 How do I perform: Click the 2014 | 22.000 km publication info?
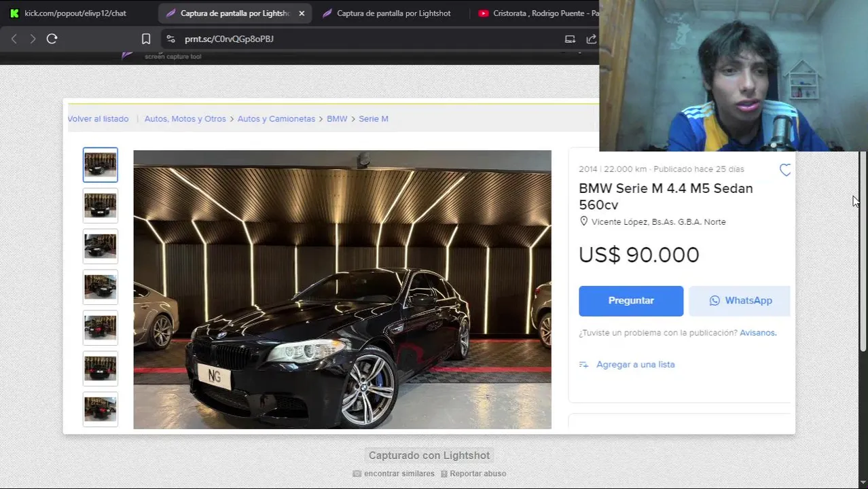[662, 169]
